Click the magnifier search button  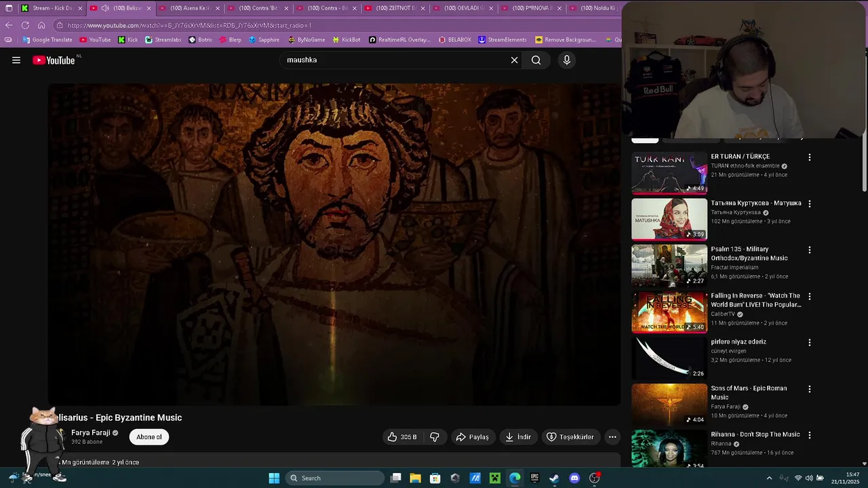click(x=536, y=60)
